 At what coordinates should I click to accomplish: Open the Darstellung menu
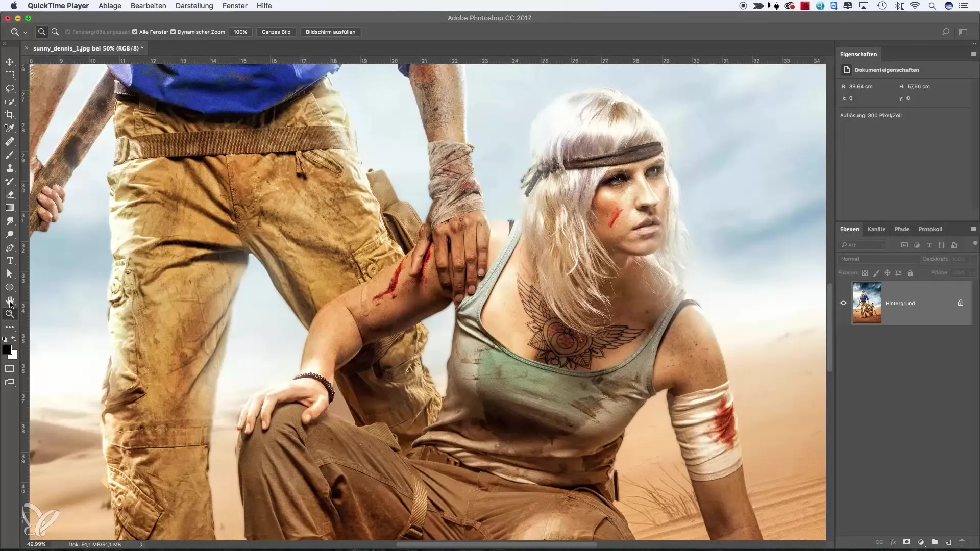194,6
